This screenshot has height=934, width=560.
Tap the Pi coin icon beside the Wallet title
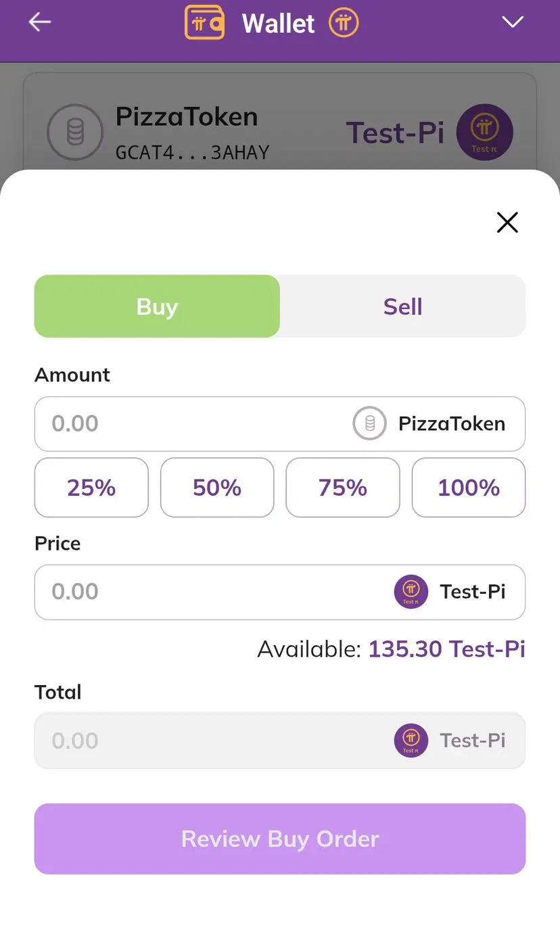[x=344, y=23]
